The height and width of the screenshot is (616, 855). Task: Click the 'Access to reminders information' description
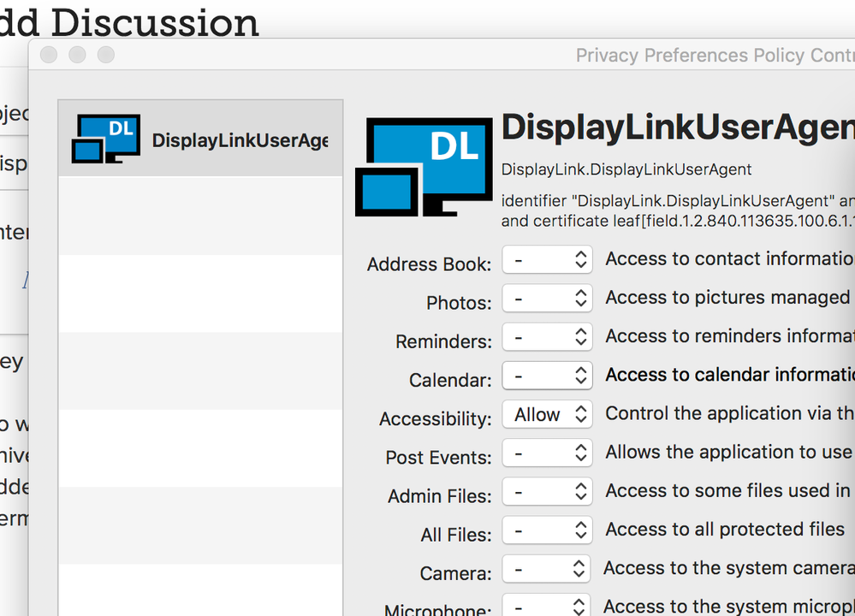(730, 335)
